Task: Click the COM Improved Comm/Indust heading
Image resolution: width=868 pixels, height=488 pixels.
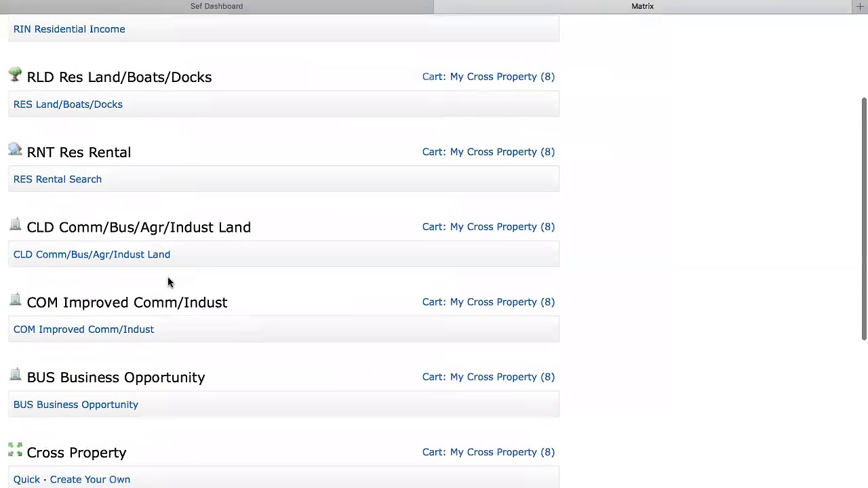Action: tap(127, 302)
